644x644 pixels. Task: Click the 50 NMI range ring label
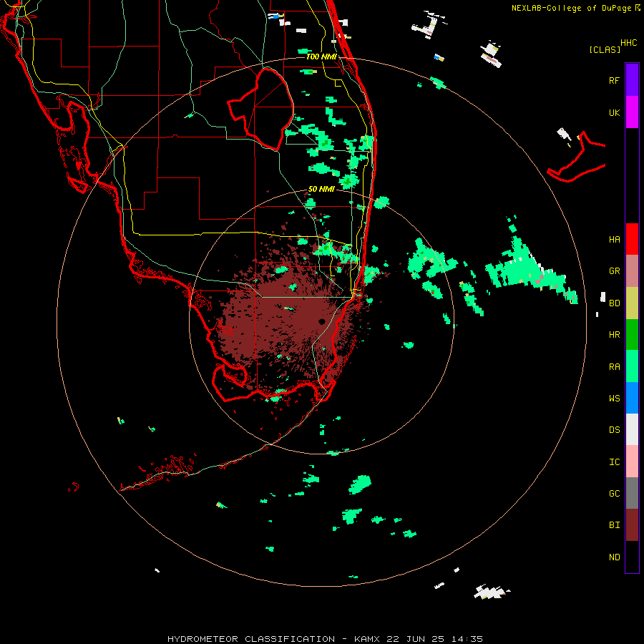tap(321, 189)
